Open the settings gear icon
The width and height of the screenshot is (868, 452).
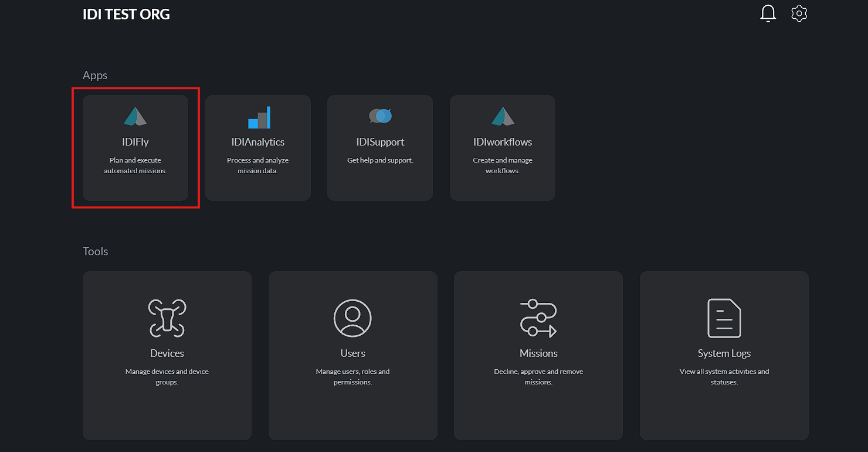(x=799, y=14)
